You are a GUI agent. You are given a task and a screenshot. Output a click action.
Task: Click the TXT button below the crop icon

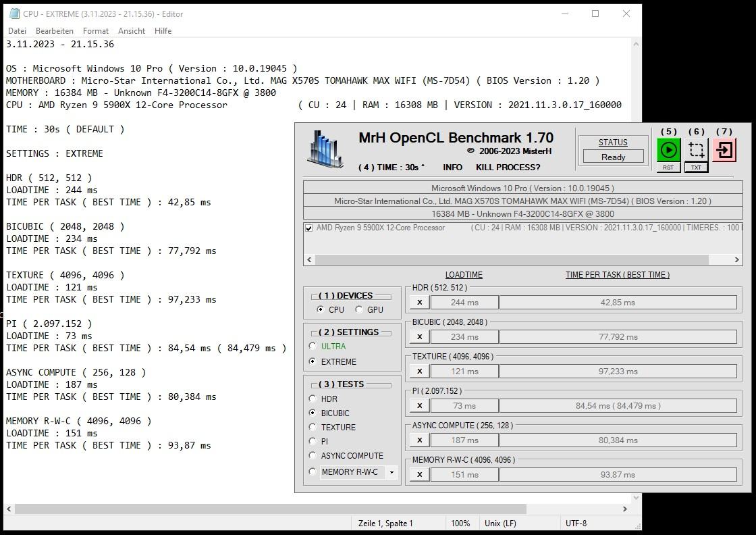pyautogui.click(x=696, y=168)
